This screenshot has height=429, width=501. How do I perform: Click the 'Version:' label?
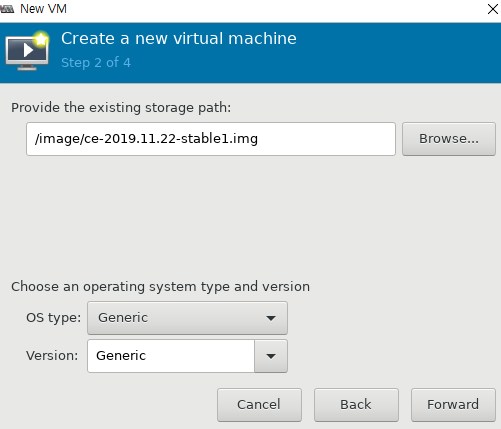[52, 356]
